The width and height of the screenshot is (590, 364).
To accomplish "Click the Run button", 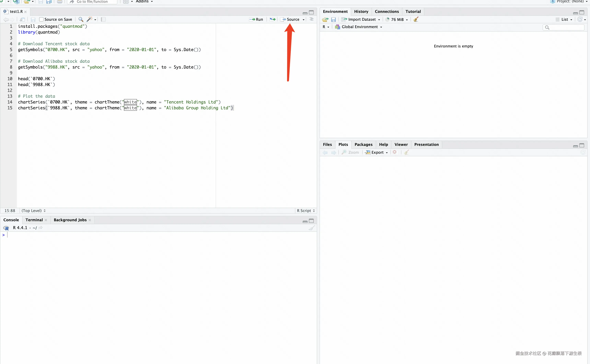I will pyautogui.click(x=256, y=19).
